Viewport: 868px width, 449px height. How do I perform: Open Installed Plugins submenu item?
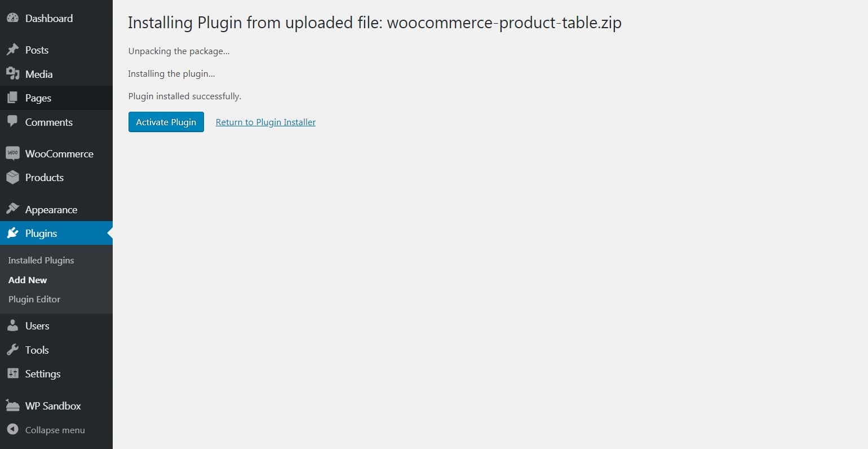[x=41, y=260]
